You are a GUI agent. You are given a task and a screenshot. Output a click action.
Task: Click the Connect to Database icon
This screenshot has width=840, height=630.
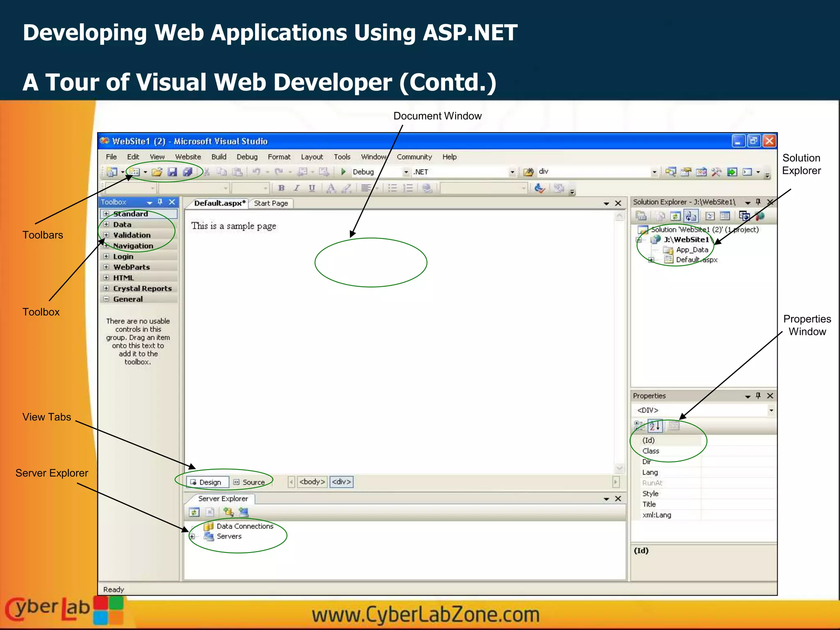(x=228, y=512)
